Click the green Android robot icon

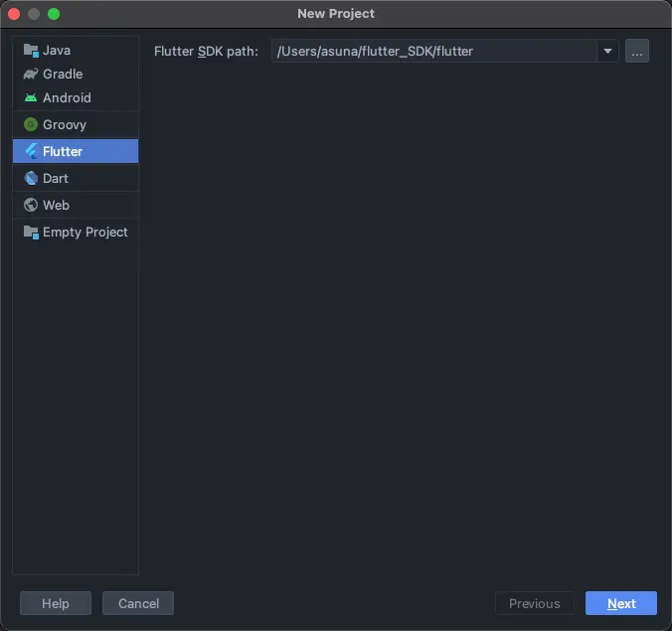(31, 97)
